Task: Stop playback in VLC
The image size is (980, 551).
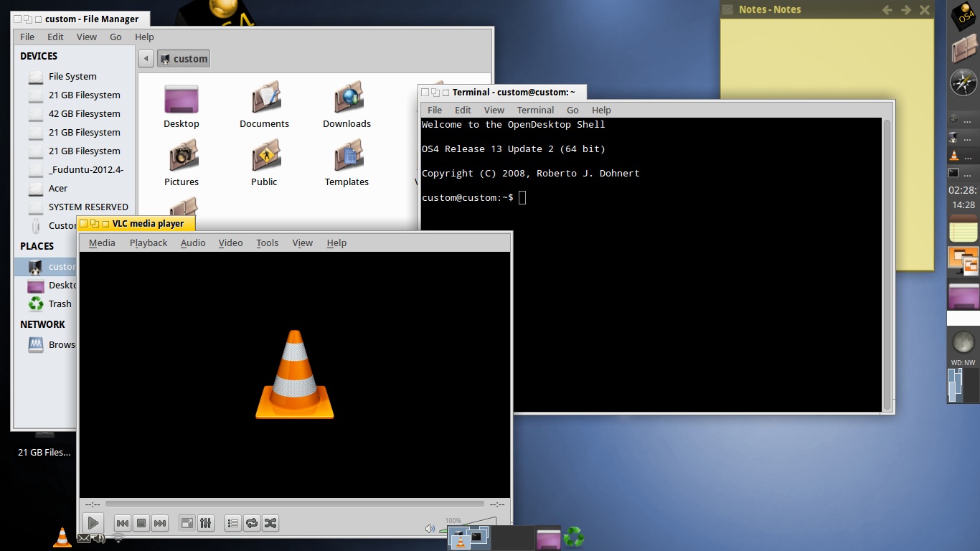Action: 141,524
